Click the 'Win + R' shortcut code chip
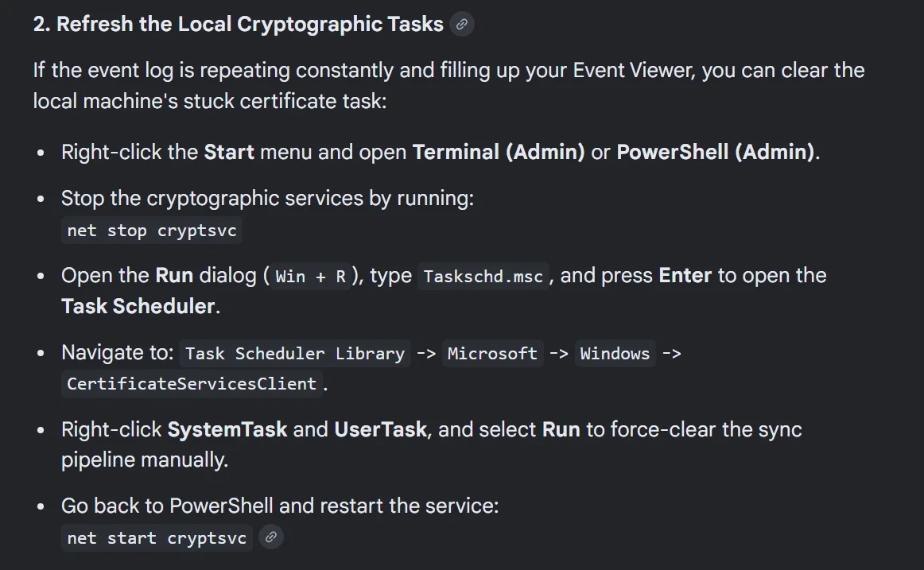The image size is (924, 570). pos(311,276)
